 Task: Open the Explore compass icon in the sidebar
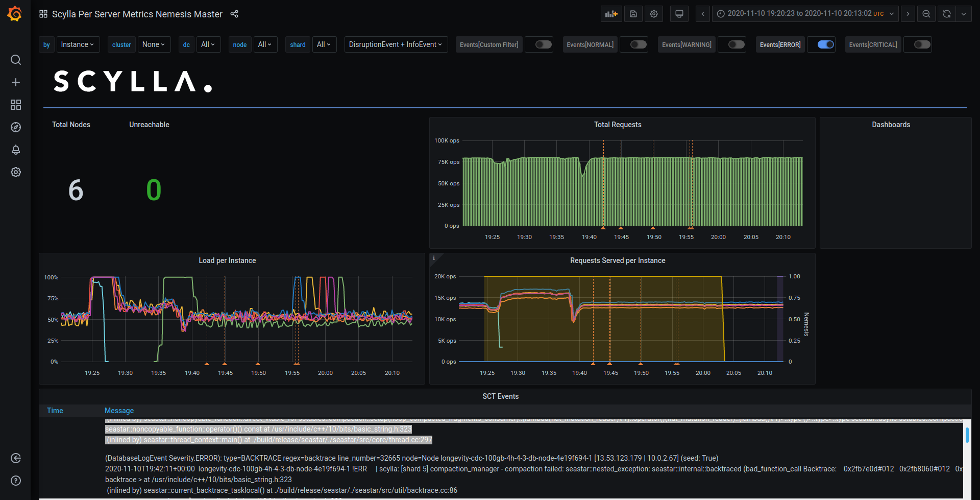[x=15, y=127]
